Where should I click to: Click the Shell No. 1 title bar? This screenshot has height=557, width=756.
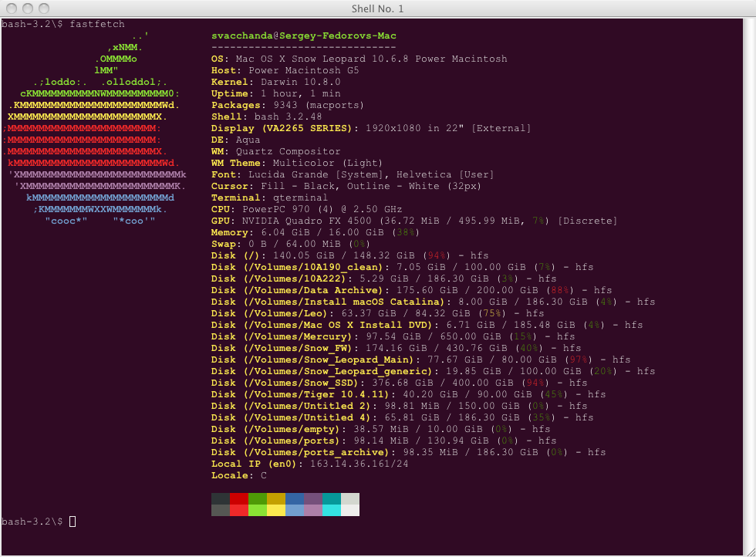[x=378, y=8]
